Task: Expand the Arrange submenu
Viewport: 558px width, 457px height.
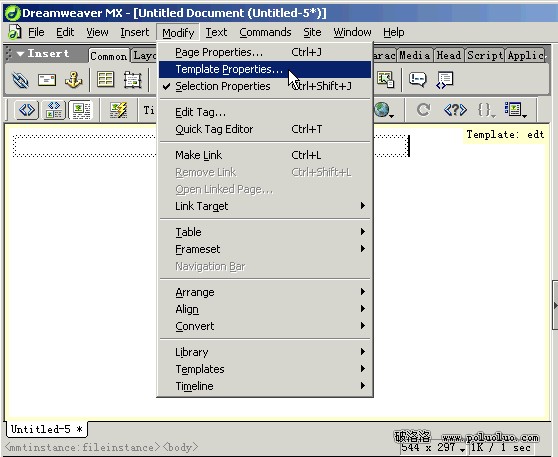Action: pyautogui.click(x=265, y=292)
